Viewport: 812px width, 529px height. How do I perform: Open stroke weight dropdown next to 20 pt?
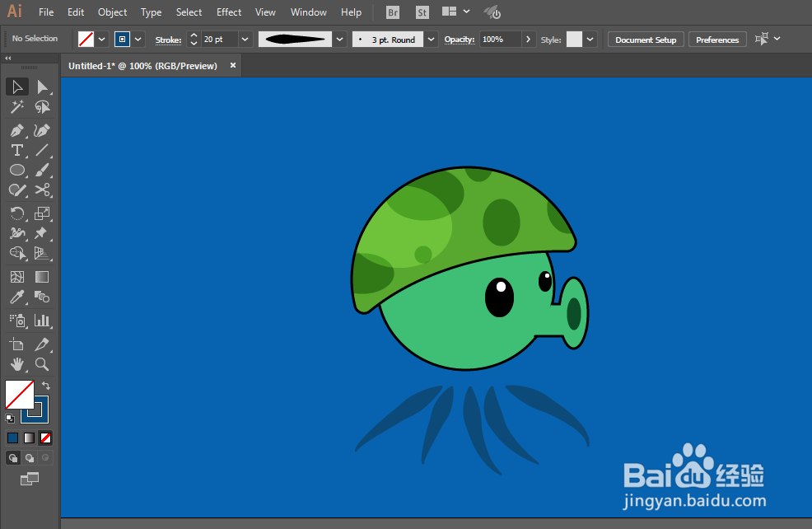click(245, 40)
